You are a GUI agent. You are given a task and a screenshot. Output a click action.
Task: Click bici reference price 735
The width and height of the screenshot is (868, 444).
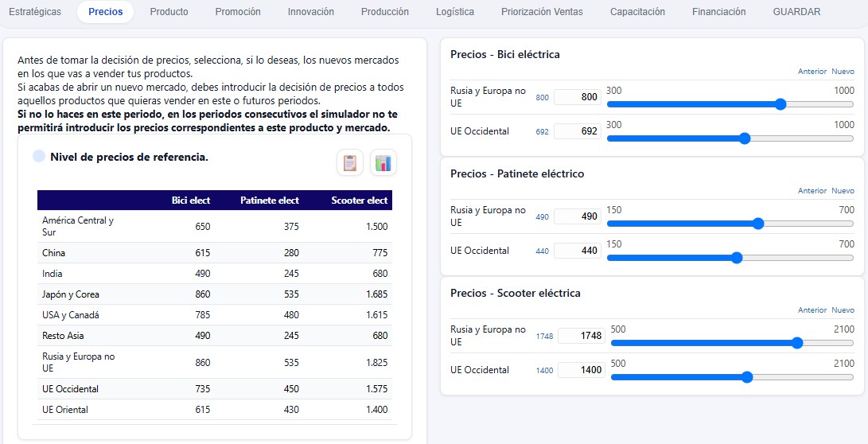[x=203, y=389]
